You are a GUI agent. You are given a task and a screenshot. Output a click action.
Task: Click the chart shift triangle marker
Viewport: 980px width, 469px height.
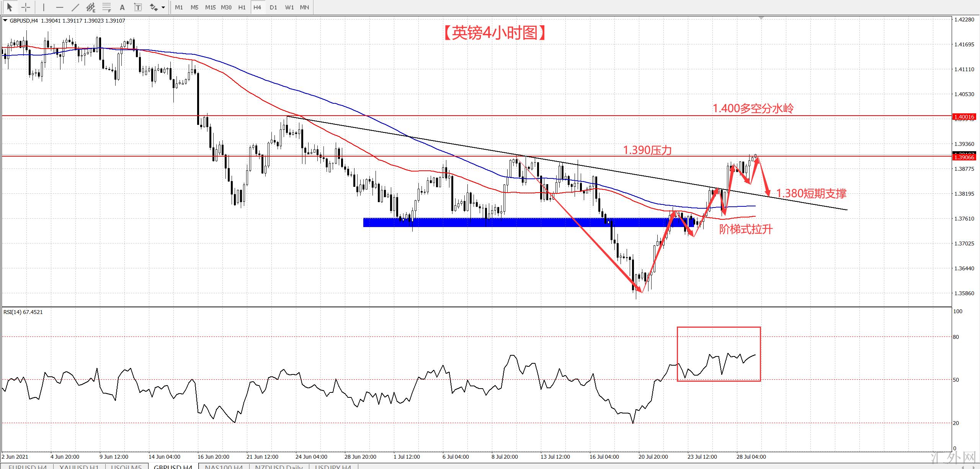pyautogui.click(x=761, y=18)
